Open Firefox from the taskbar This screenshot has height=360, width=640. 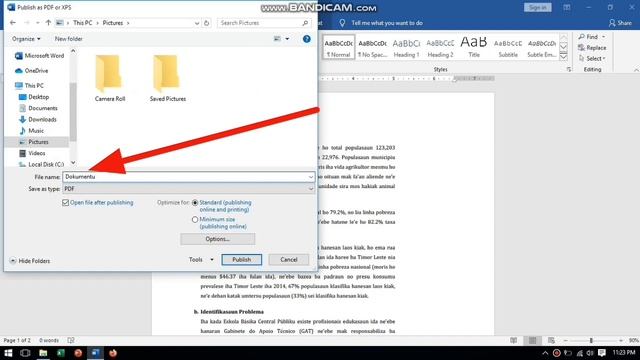pos(113,353)
